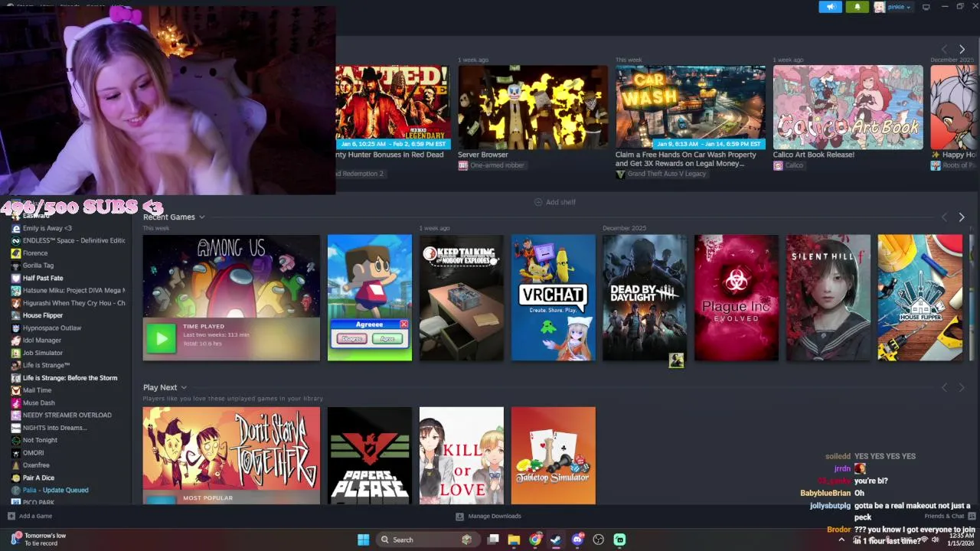Select Half Past Fate in library list
Viewport: 980px width, 551px height.
click(43, 278)
